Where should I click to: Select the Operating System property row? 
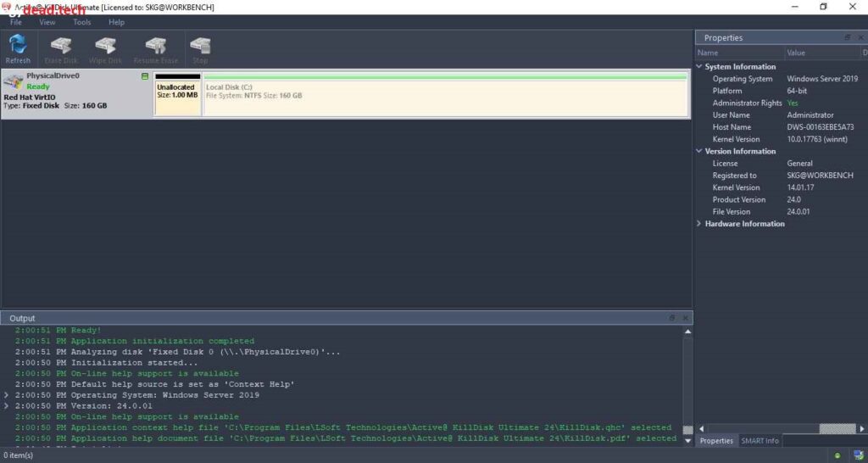781,79
